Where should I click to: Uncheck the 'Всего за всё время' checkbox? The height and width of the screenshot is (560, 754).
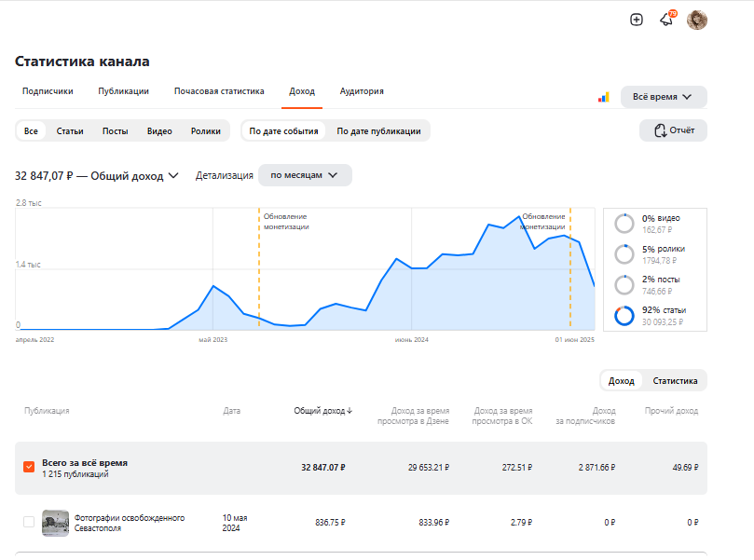29,467
